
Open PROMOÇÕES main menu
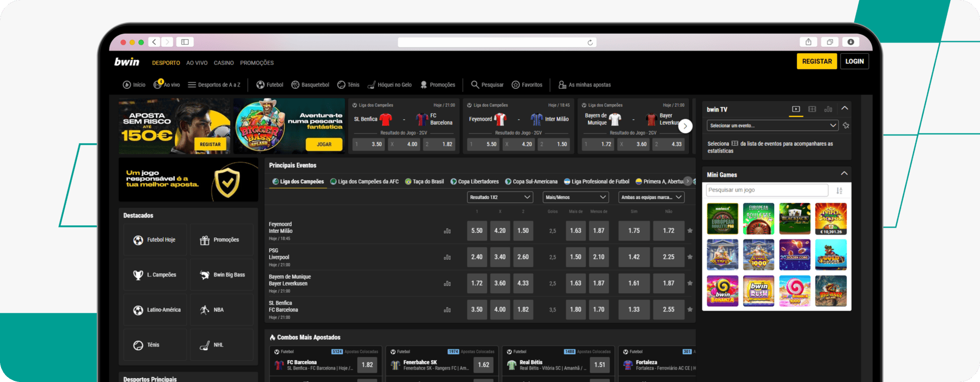pos(257,63)
